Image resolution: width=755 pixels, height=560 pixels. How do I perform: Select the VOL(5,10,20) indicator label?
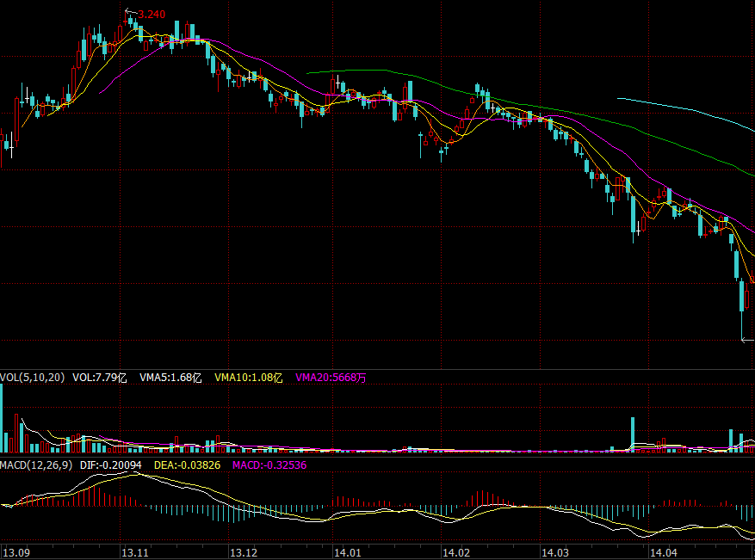[32, 377]
